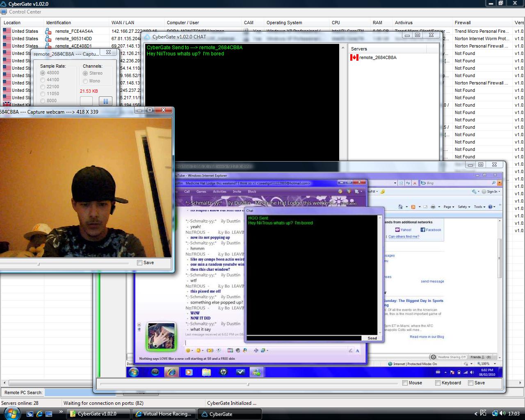
Task: Enable the Mouse checkbox for remote desktop
Action: click(x=405, y=383)
